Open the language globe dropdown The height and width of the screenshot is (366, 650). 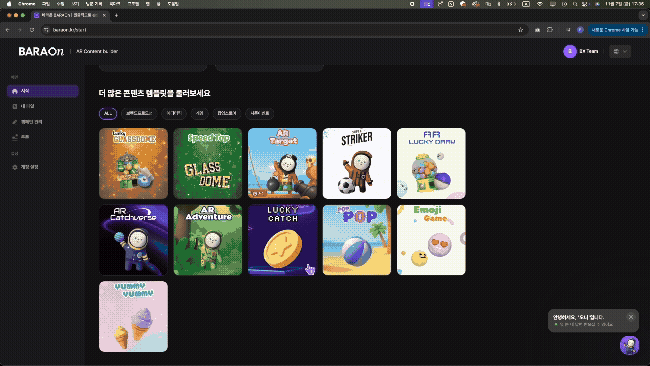point(620,51)
